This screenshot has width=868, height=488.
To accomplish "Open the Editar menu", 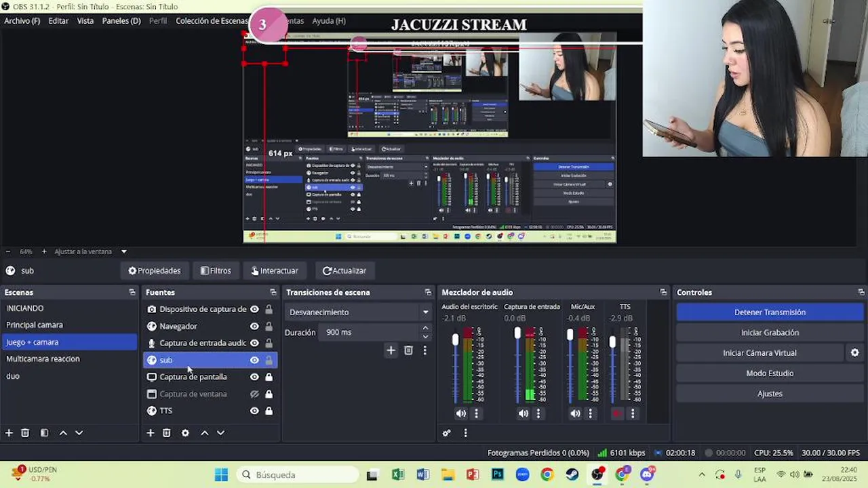I will (58, 21).
